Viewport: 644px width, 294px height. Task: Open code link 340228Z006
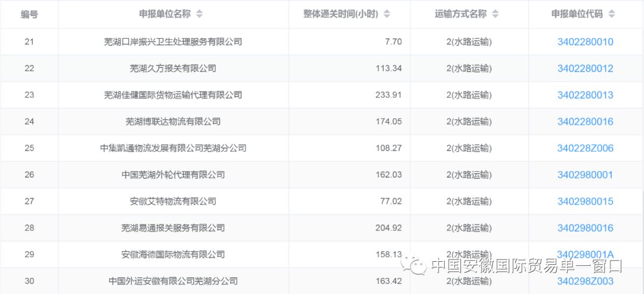click(586, 148)
